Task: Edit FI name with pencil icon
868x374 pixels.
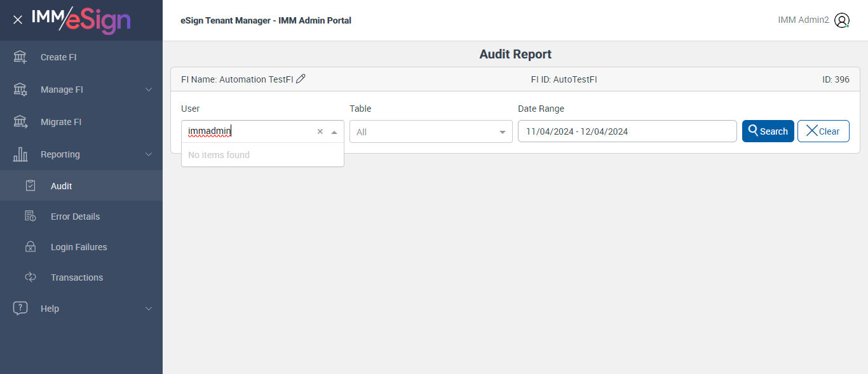Action: pos(301,79)
